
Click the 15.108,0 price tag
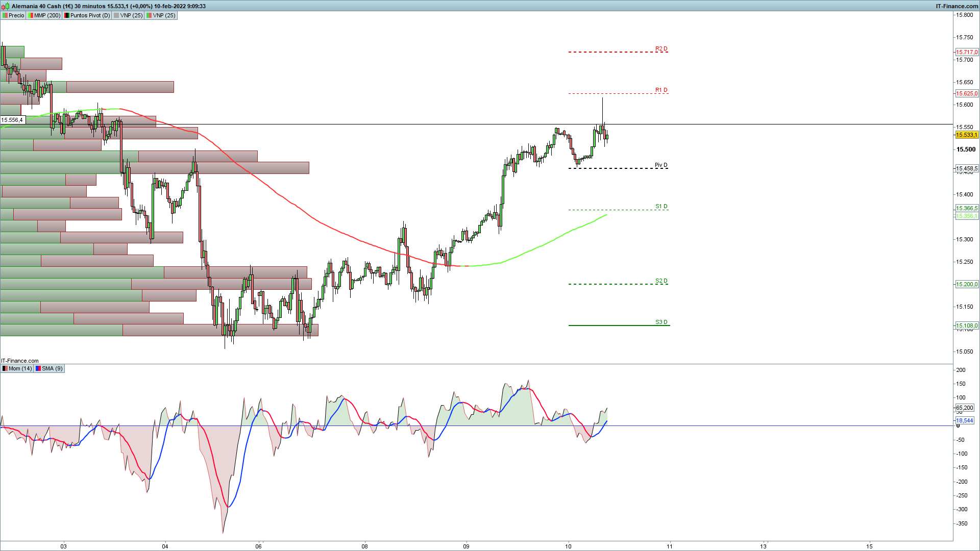click(967, 325)
